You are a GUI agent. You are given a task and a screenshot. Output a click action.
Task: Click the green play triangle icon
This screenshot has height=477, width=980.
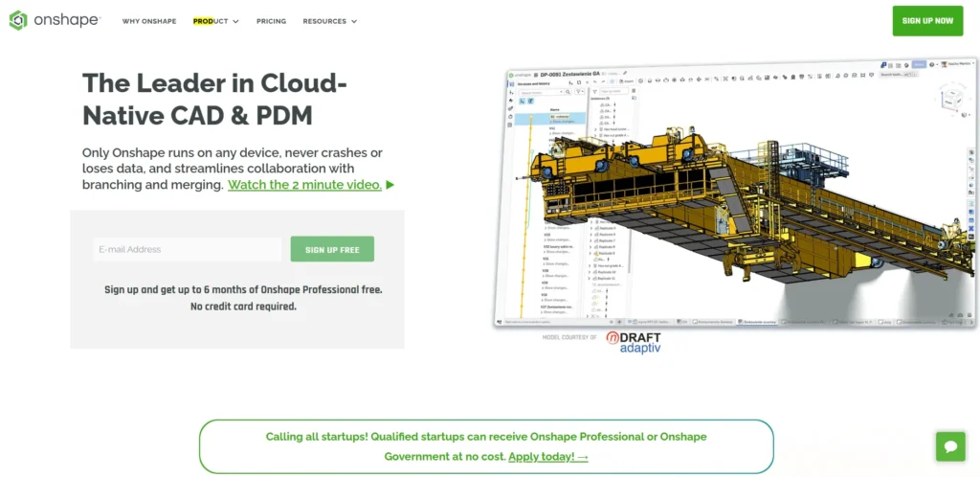coord(390,185)
